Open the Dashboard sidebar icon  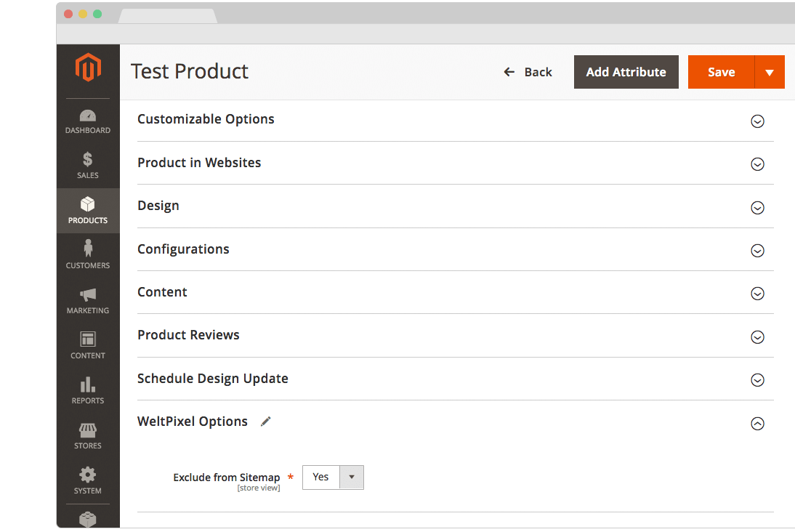click(88, 116)
